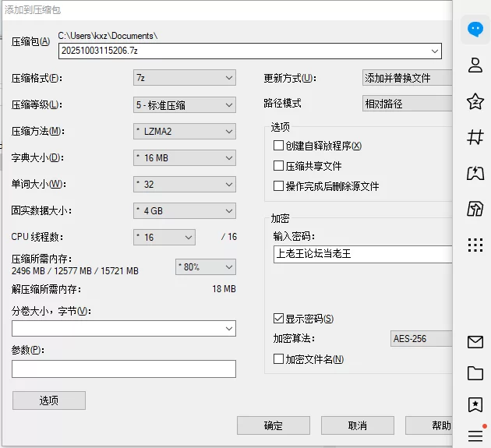Open the CPU线程数 dropdown showing 16

point(164,237)
